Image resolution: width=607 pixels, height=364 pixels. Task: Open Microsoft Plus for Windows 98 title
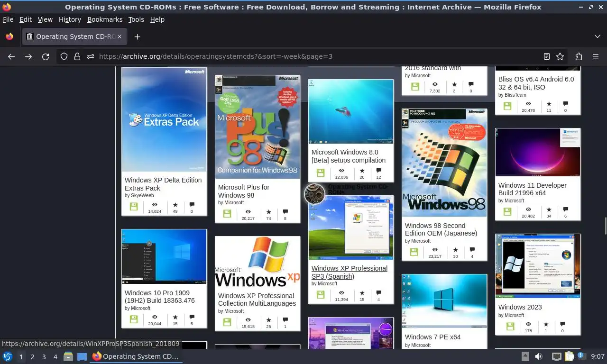pyautogui.click(x=244, y=191)
